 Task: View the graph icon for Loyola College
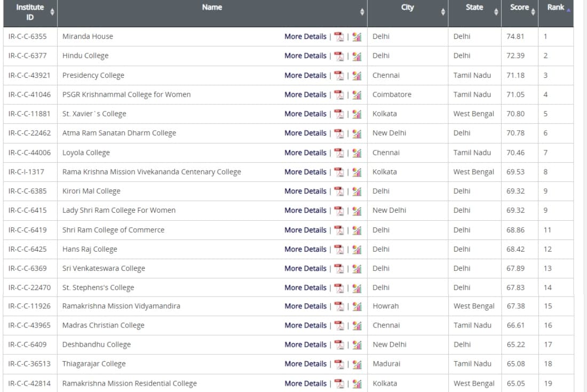pos(357,153)
